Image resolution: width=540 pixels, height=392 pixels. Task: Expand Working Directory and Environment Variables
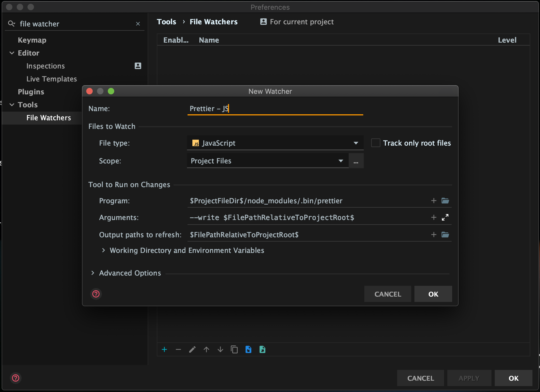(x=186, y=250)
